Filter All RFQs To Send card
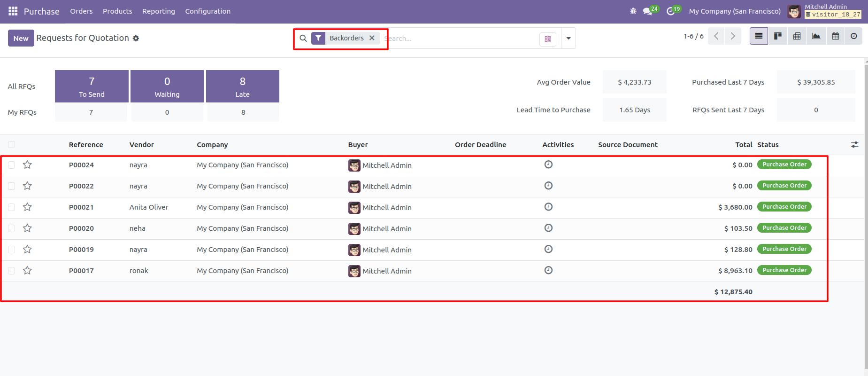868x376 pixels. click(x=92, y=86)
